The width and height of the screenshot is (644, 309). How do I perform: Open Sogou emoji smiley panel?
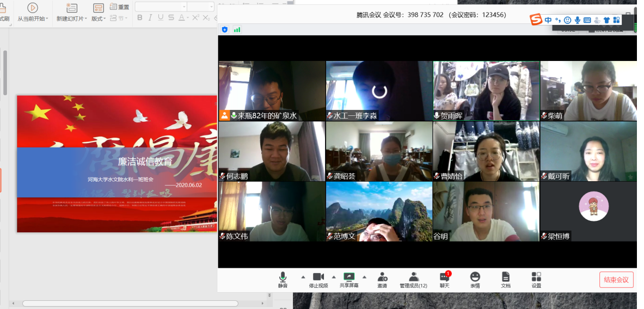tap(568, 20)
